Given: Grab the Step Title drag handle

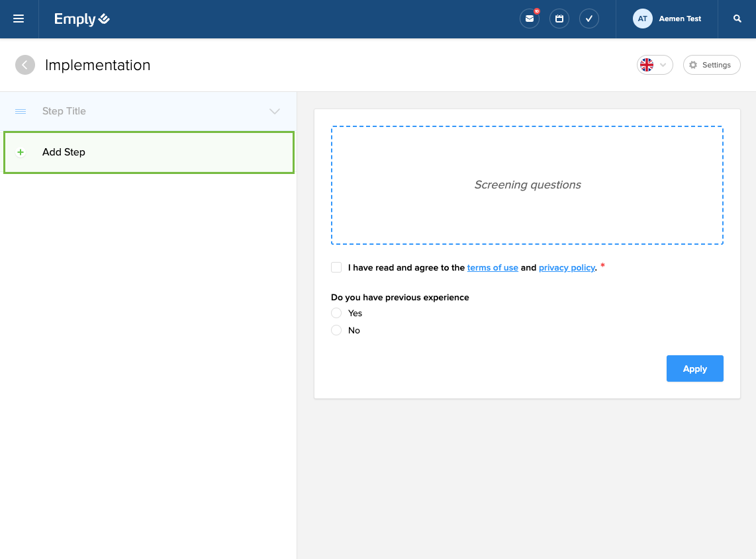Looking at the screenshot, I should tap(21, 111).
